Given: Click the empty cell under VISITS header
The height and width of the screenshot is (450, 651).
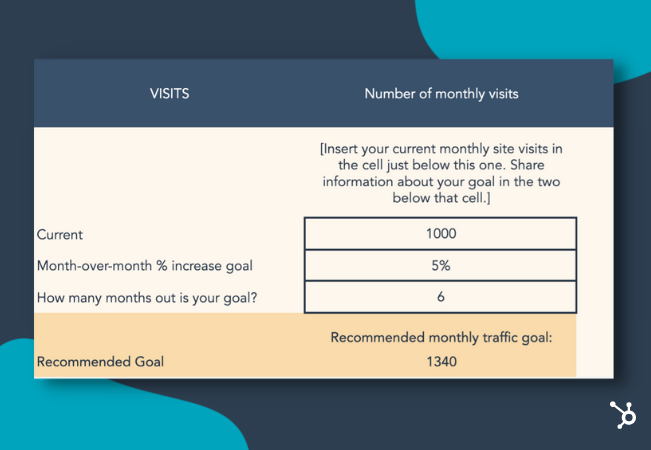Looking at the screenshot, I should coord(169,172).
